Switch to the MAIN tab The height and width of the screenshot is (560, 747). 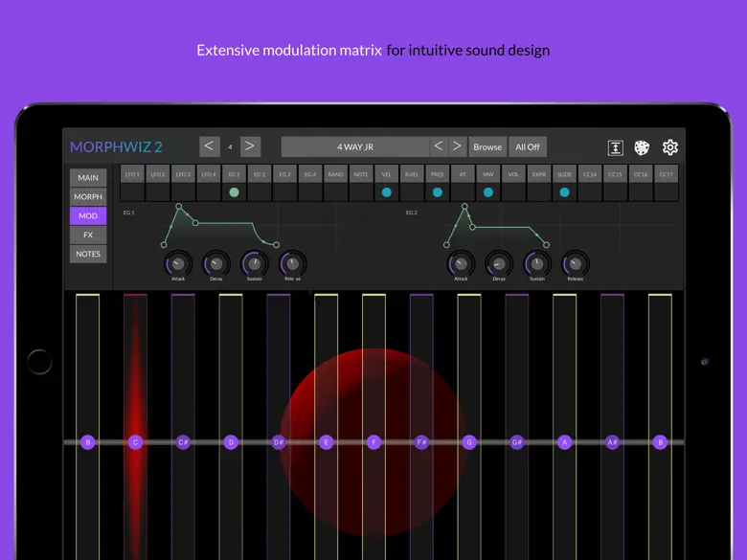[x=88, y=178]
